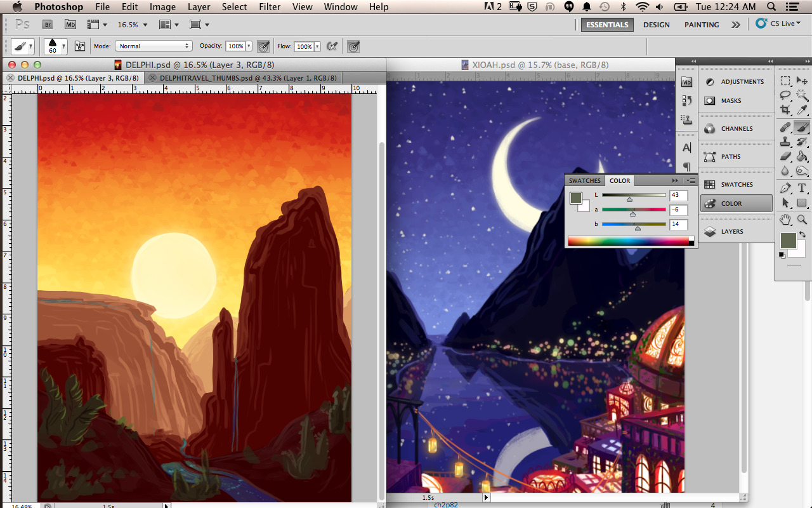This screenshot has width=812, height=508.
Task: Open the Arrange Documents dropdown
Action: [x=168, y=25]
